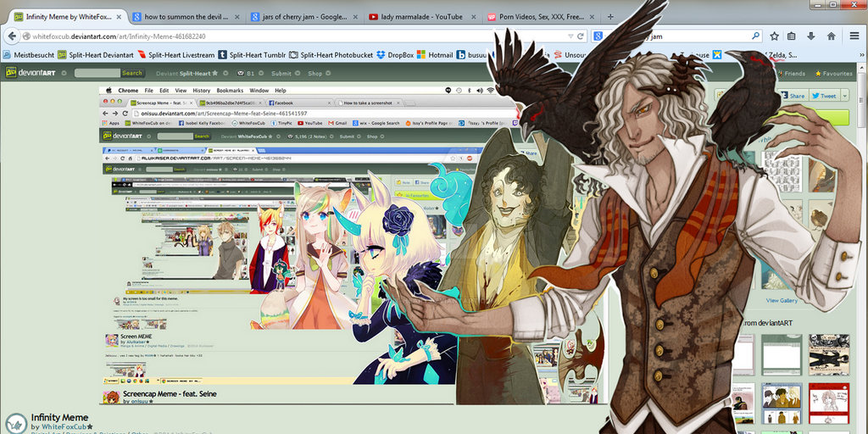This screenshot has width=868, height=434.
Task: Open Split-Heart Tumblr bookmark
Action: [x=251, y=55]
